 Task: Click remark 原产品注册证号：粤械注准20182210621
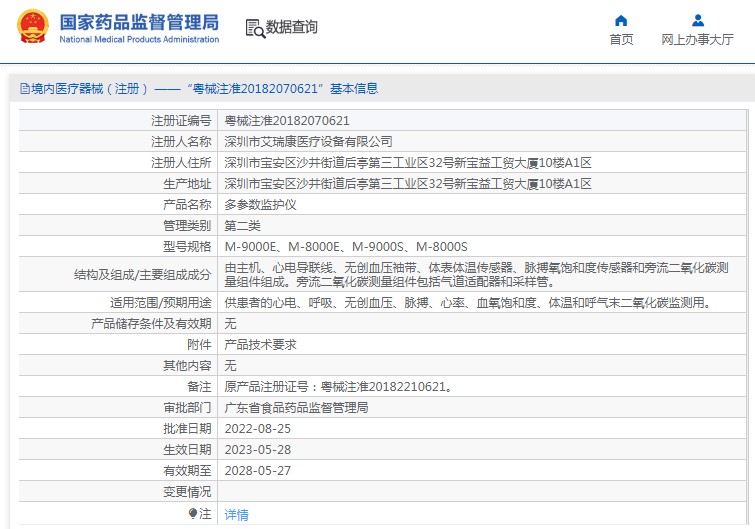(338, 387)
